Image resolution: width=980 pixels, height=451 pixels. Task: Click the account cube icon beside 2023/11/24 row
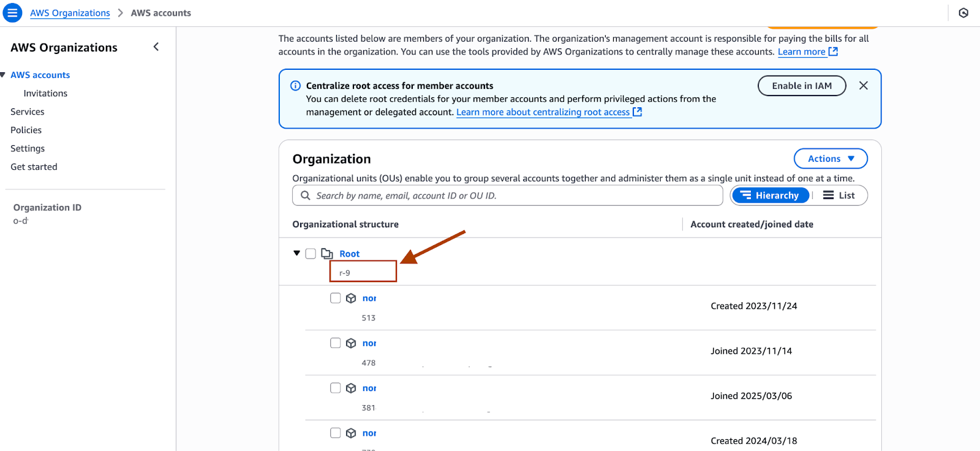point(351,298)
